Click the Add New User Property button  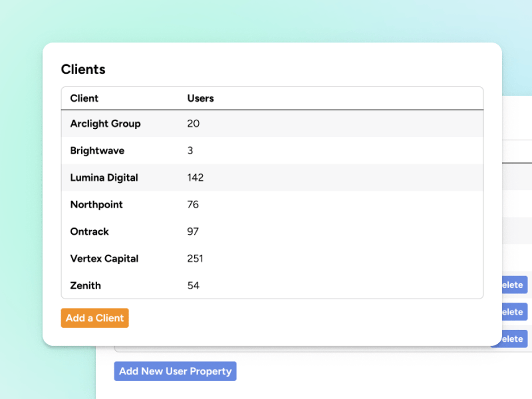pyautogui.click(x=175, y=371)
